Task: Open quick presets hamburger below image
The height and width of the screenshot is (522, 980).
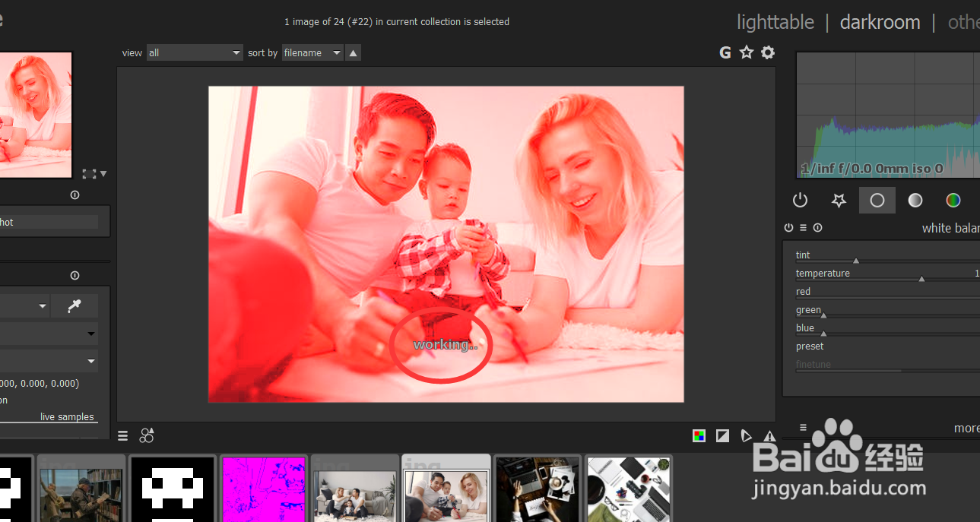Action: click(x=123, y=435)
